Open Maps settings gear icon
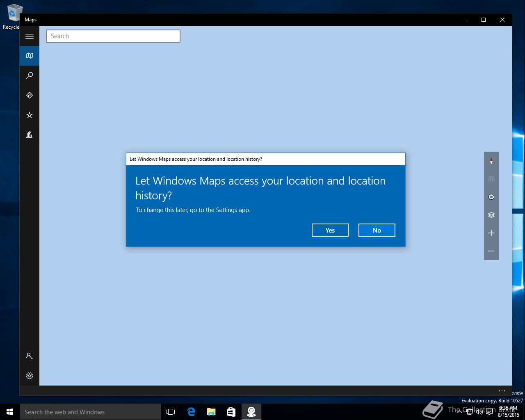The image size is (525, 420). (30, 376)
